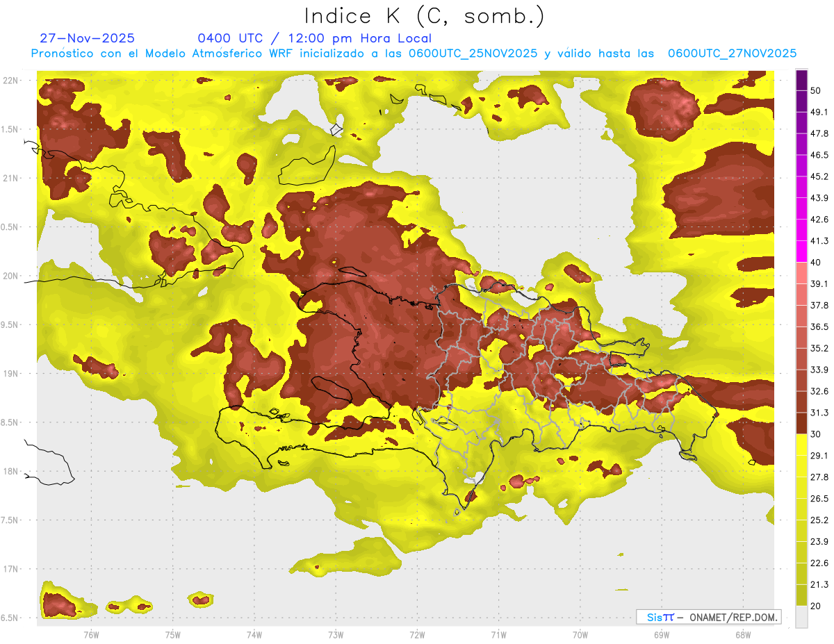Select the '71W' longitude label

tap(498, 635)
